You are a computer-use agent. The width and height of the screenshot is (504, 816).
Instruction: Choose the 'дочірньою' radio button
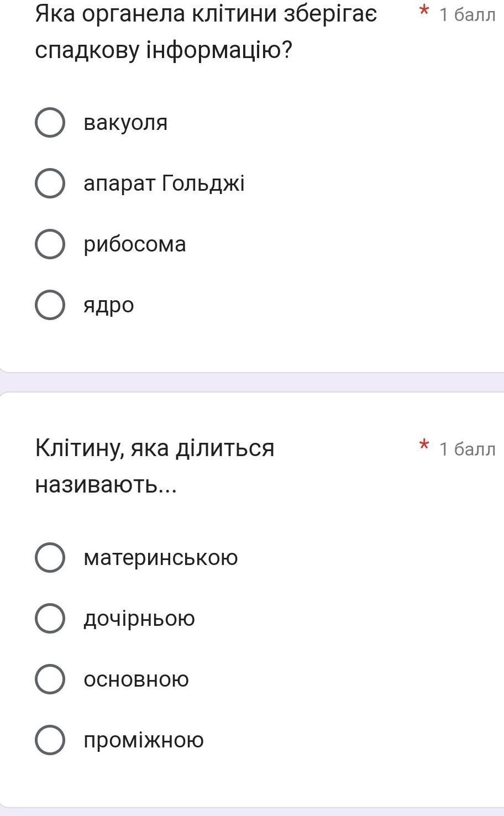(x=50, y=618)
